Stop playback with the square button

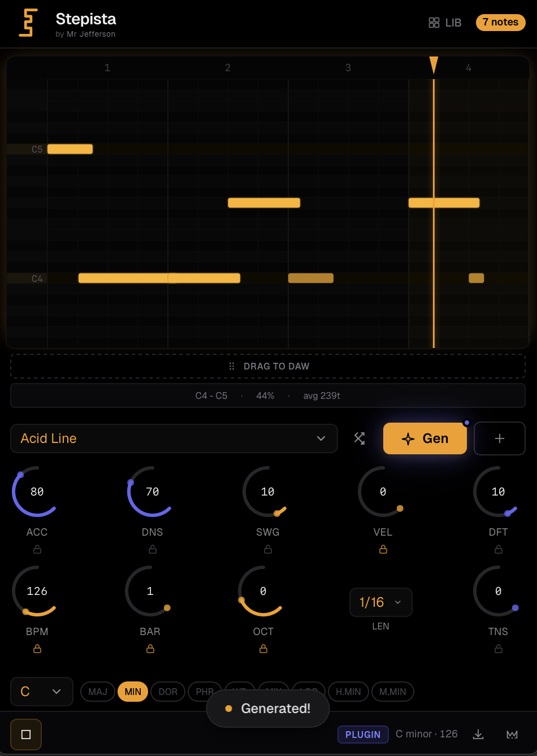[26, 735]
